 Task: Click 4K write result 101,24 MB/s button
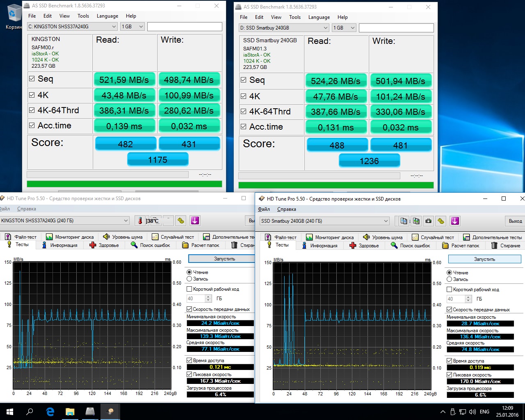click(400, 96)
